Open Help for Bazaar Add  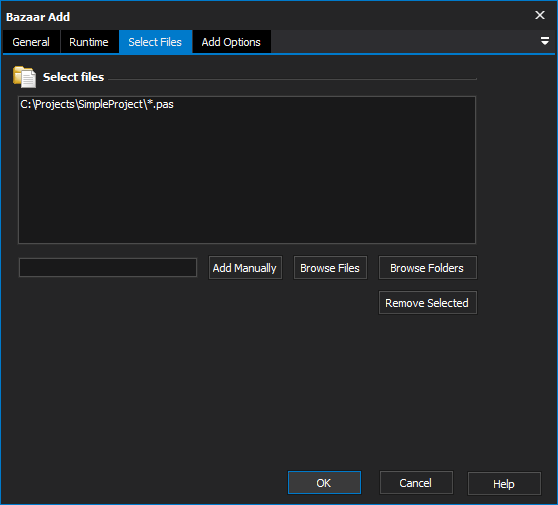coord(504,484)
